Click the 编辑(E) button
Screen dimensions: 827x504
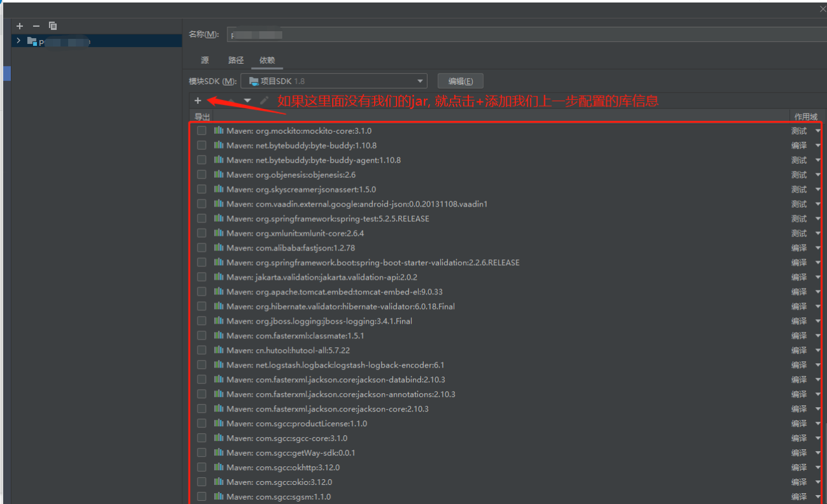(461, 81)
